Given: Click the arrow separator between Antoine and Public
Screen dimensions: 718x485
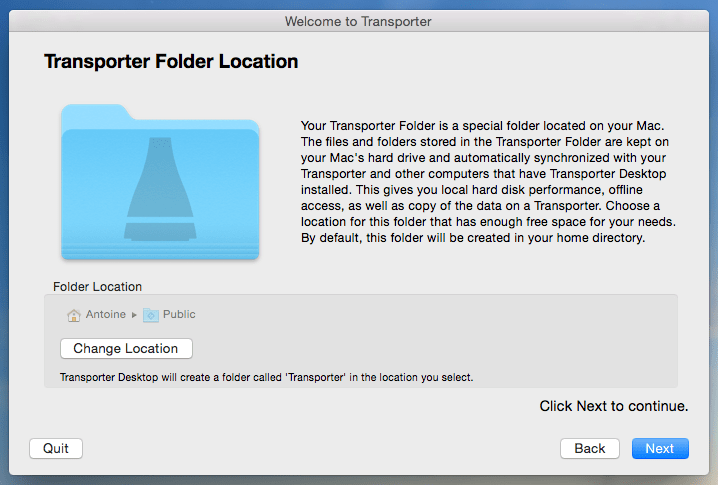Looking at the screenshot, I should tap(134, 315).
